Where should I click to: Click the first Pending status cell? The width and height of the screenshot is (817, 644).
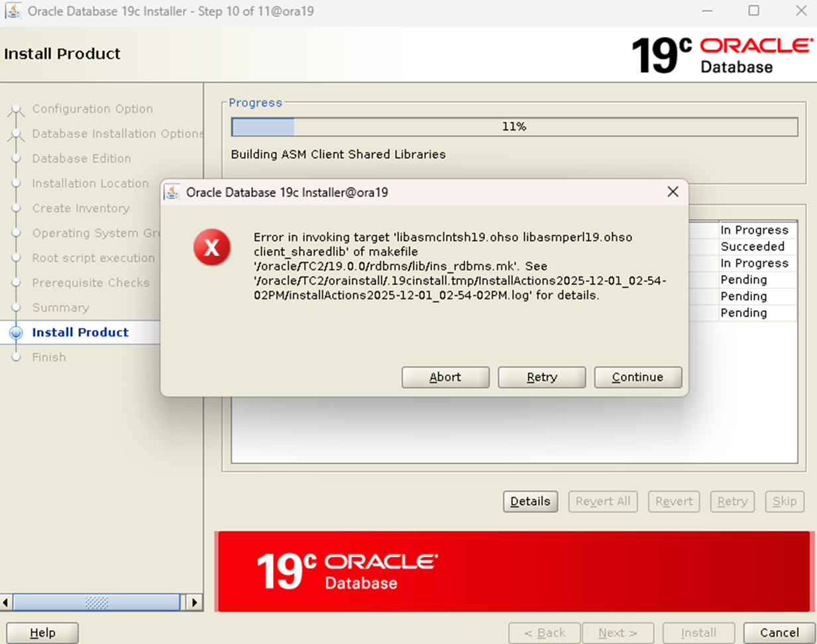[x=757, y=280]
